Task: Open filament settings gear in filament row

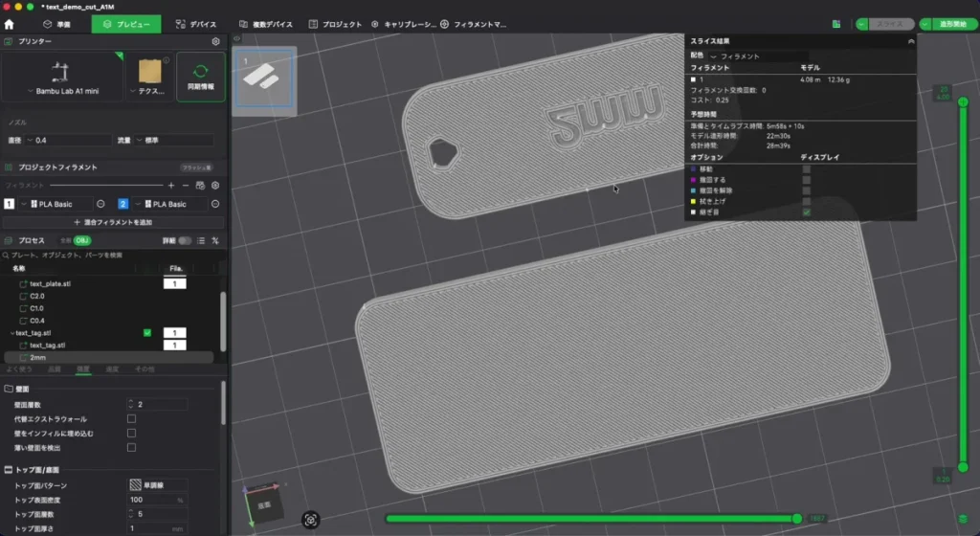Action: [215, 186]
